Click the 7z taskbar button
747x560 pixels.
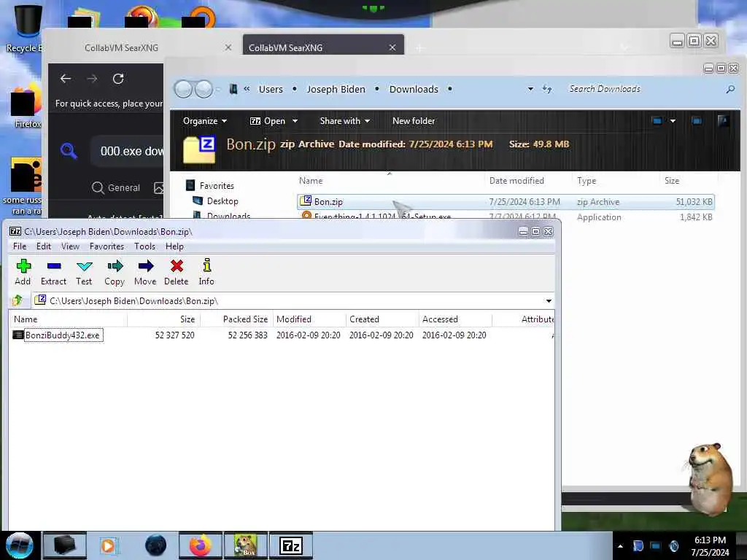click(x=291, y=545)
